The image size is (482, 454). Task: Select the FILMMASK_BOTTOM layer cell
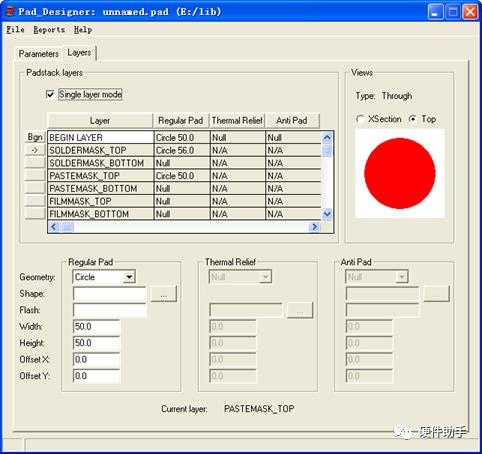[101, 214]
